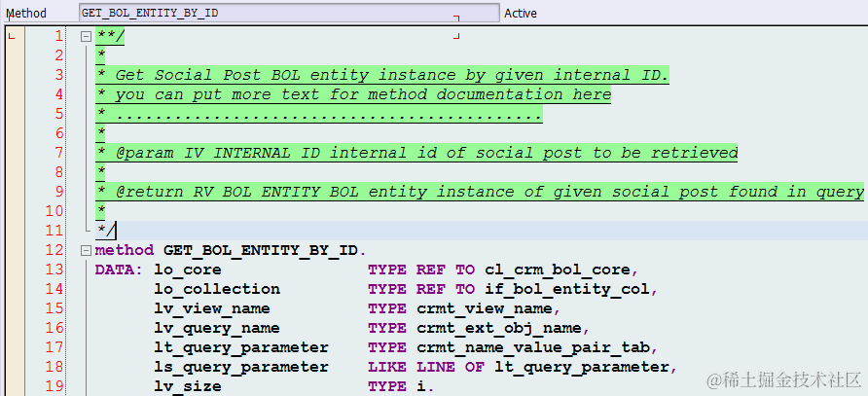Click line number 3 in gutter
Image resolution: width=868 pixels, height=396 pixels.
(59, 75)
